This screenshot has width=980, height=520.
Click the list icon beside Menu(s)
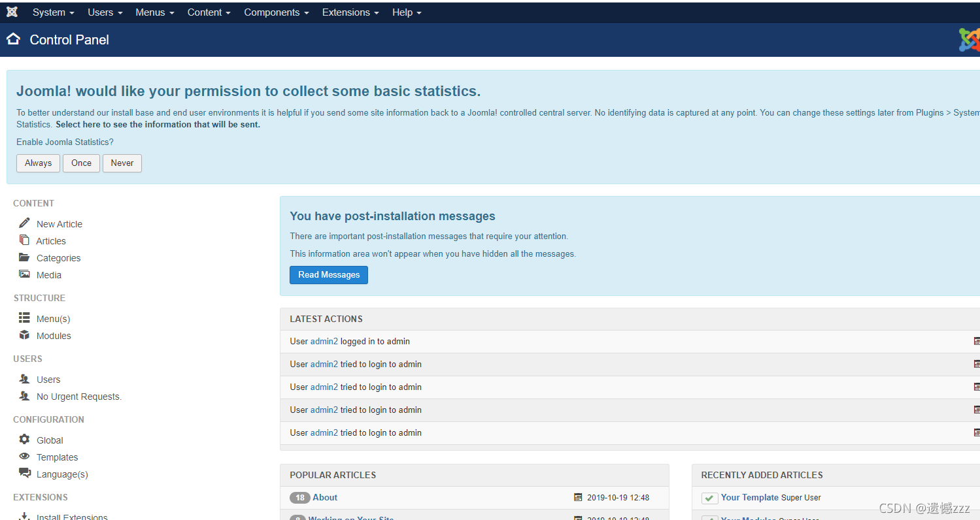point(24,317)
